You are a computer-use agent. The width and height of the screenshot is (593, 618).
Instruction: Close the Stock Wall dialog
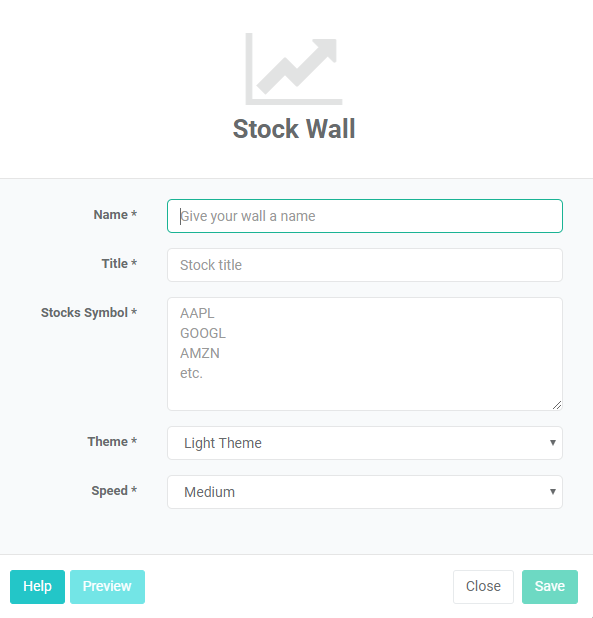pyautogui.click(x=483, y=586)
